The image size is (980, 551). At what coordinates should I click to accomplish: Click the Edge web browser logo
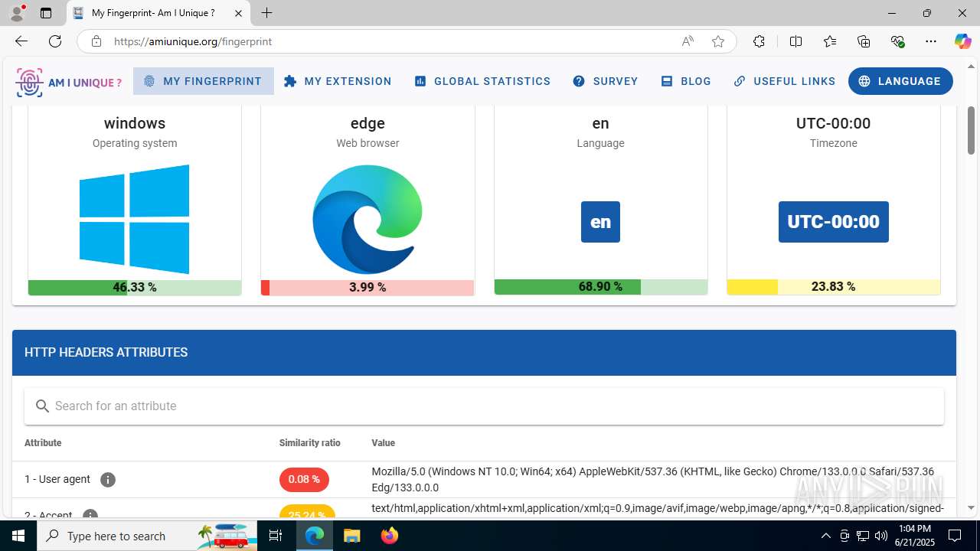tap(367, 219)
